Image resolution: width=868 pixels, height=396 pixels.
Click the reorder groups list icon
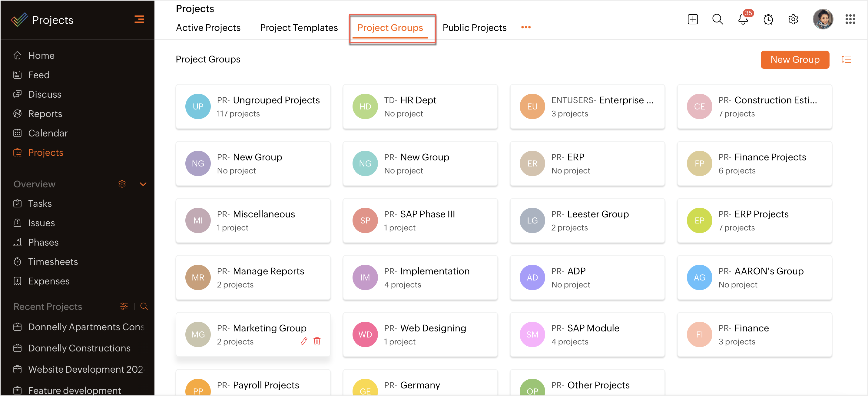pos(846,59)
